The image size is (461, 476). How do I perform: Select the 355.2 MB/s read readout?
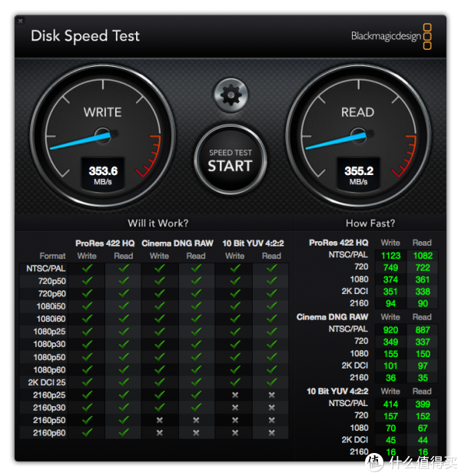point(359,174)
